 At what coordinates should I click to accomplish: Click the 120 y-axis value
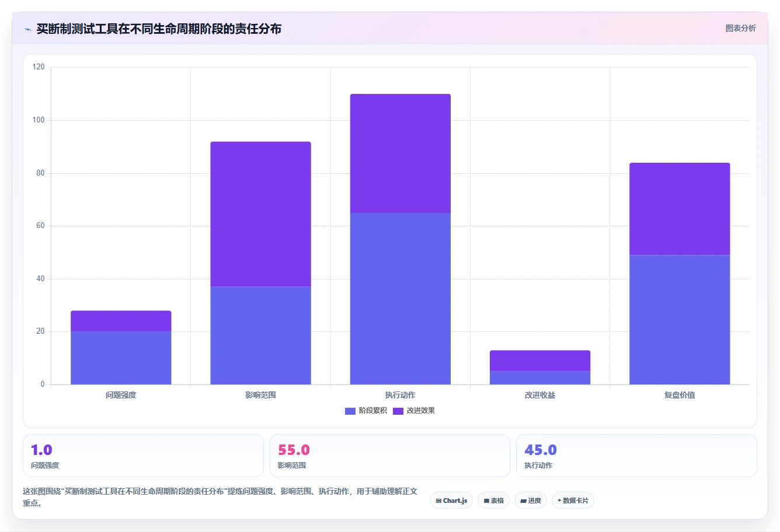tap(39, 67)
